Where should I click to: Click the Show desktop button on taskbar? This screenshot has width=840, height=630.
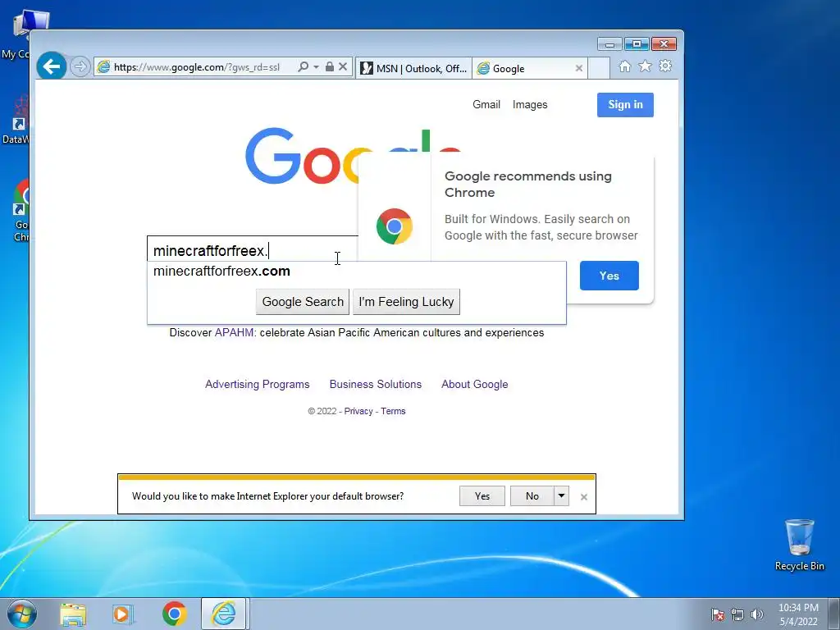pyautogui.click(x=834, y=614)
